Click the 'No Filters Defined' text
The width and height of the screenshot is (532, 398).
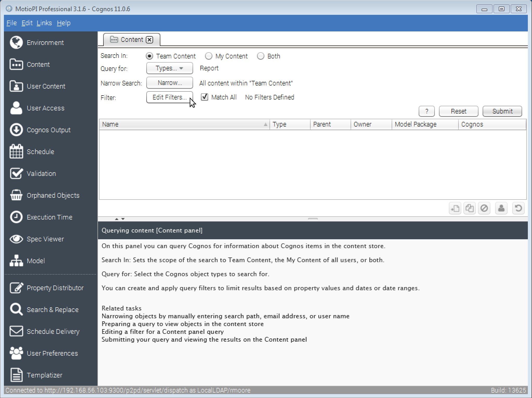click(270, 97)
